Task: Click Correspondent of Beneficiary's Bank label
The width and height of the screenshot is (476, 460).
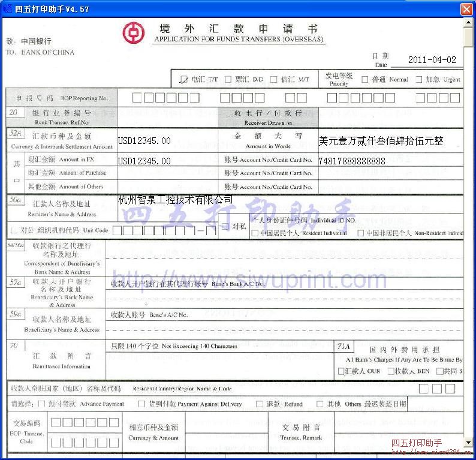Action: point(62,258)
